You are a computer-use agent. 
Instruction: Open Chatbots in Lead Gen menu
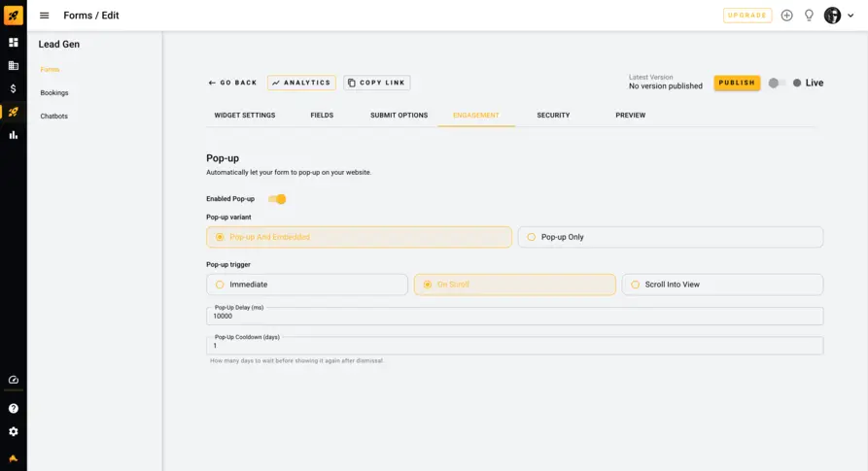(x=53, y=117)
